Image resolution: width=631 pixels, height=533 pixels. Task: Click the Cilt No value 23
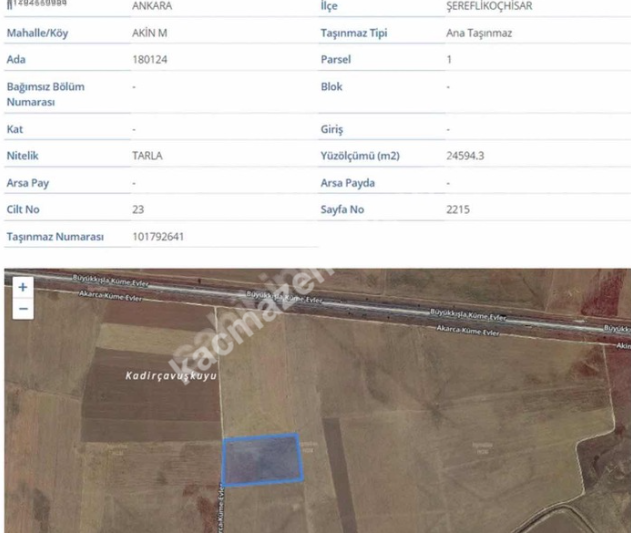[138, 209]
